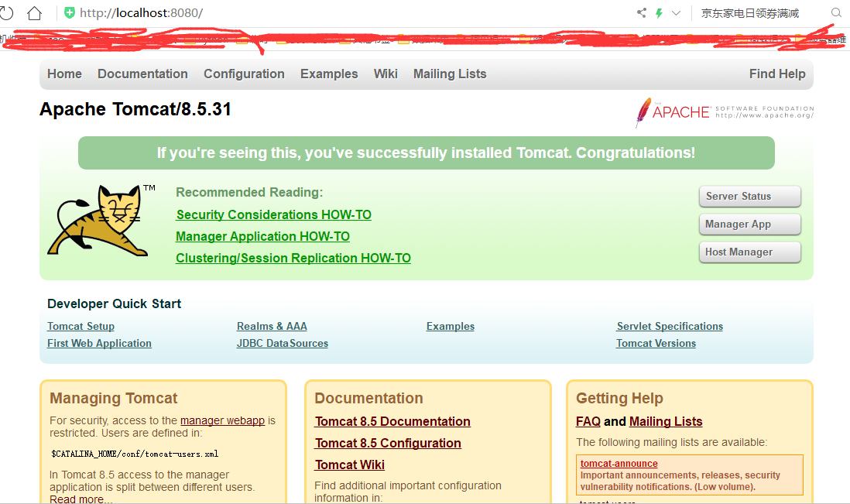
Task: Open Tomcat 8.5 Configuration link
Action: click(x=388, y=443)
